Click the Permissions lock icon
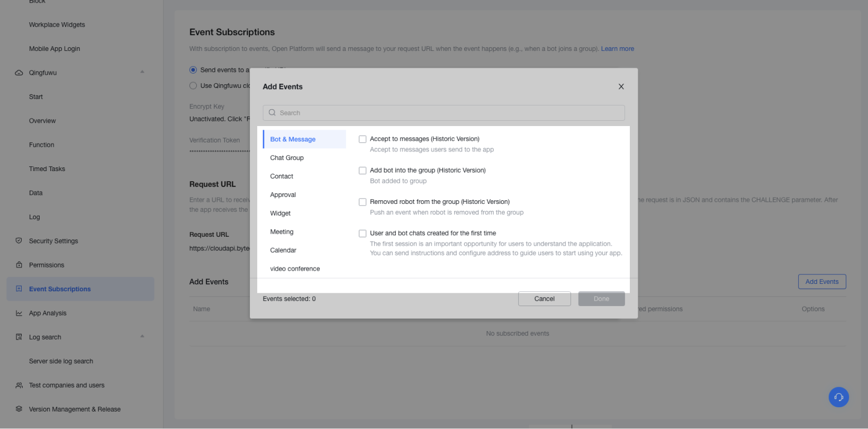 [19, 265]
